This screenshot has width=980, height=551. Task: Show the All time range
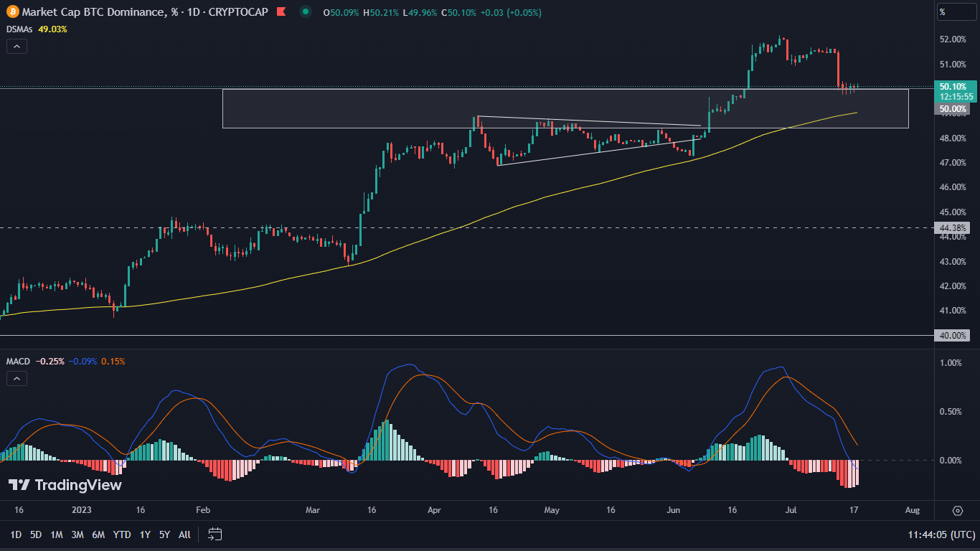[x=184, y=534]
